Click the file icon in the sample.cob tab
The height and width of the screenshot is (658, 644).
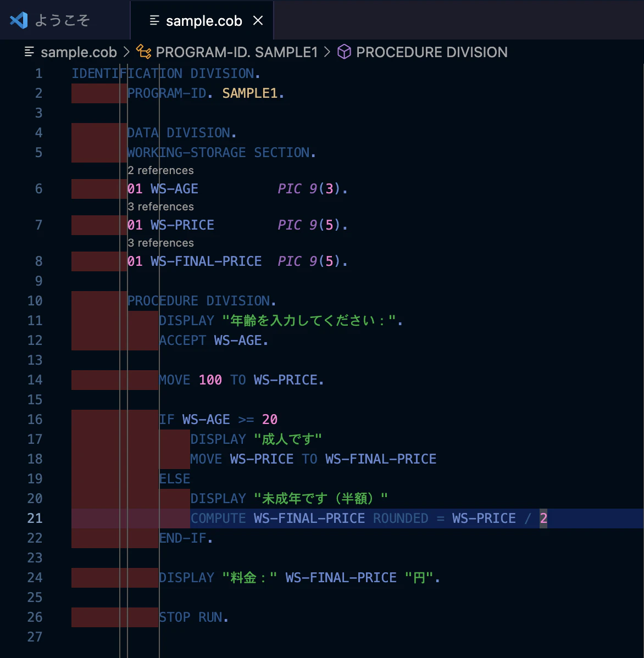pyautogui.click(x=154, y=20)
